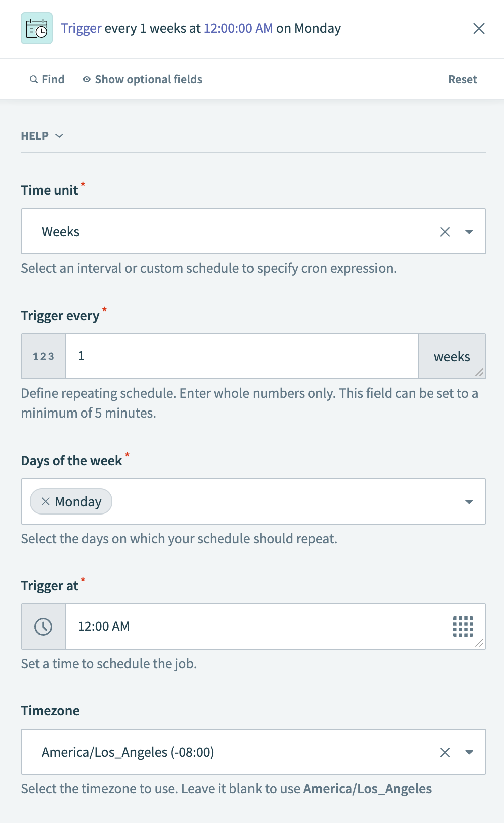Open the Days of the week dropdown

[x=469, y=501]
